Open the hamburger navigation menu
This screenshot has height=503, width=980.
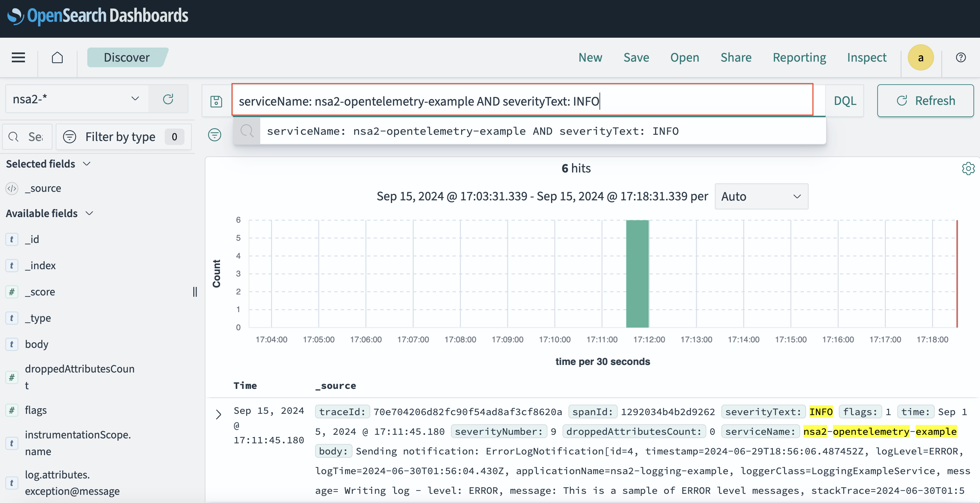click(18, 57)
